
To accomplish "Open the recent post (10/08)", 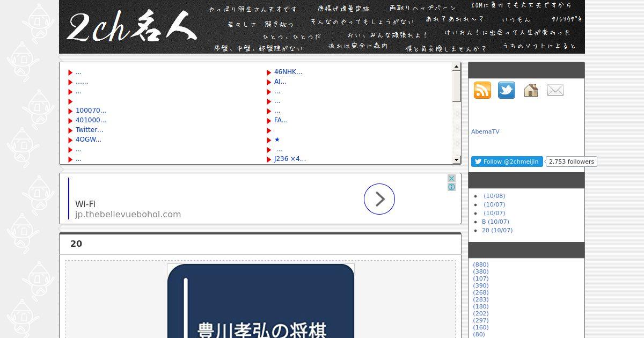I will click(494, 196).
